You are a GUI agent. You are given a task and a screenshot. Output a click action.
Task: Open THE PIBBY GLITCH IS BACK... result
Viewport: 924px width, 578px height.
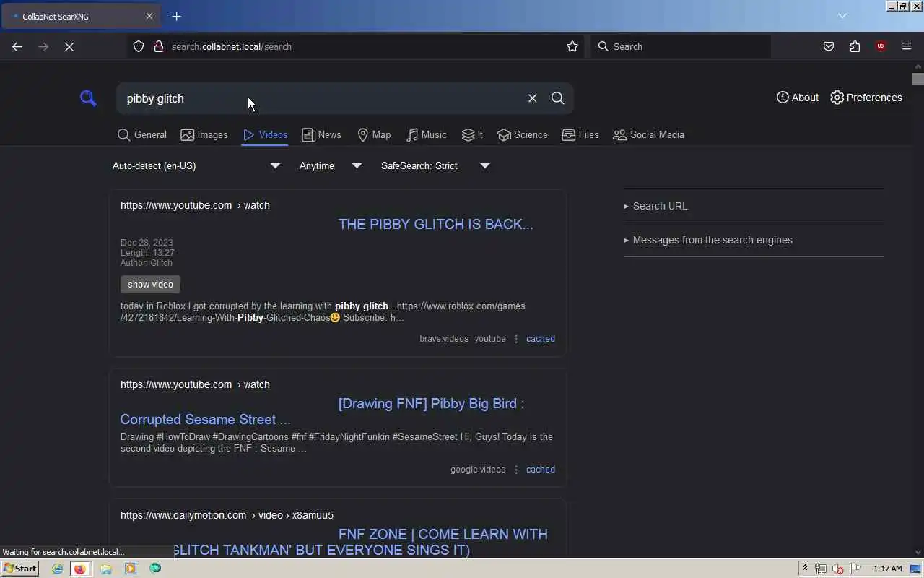[x=435, y=224]
